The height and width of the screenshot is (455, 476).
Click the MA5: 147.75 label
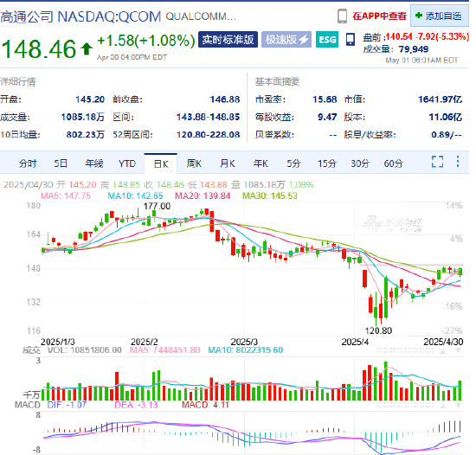point(66,196)
